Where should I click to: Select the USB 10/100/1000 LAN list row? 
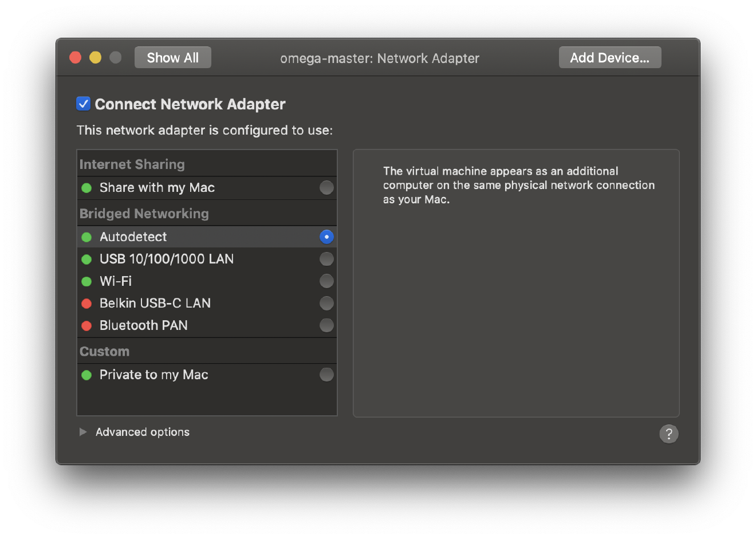tap(189, 259)
